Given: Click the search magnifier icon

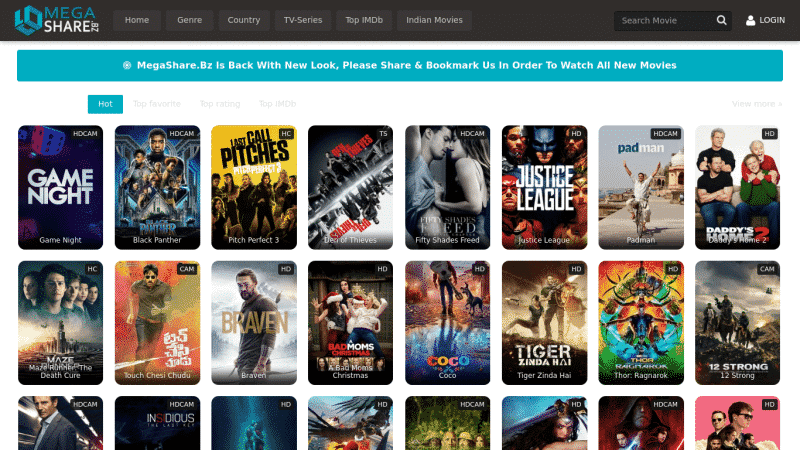Looking at the screenshot, I should [x=722, y=20].
